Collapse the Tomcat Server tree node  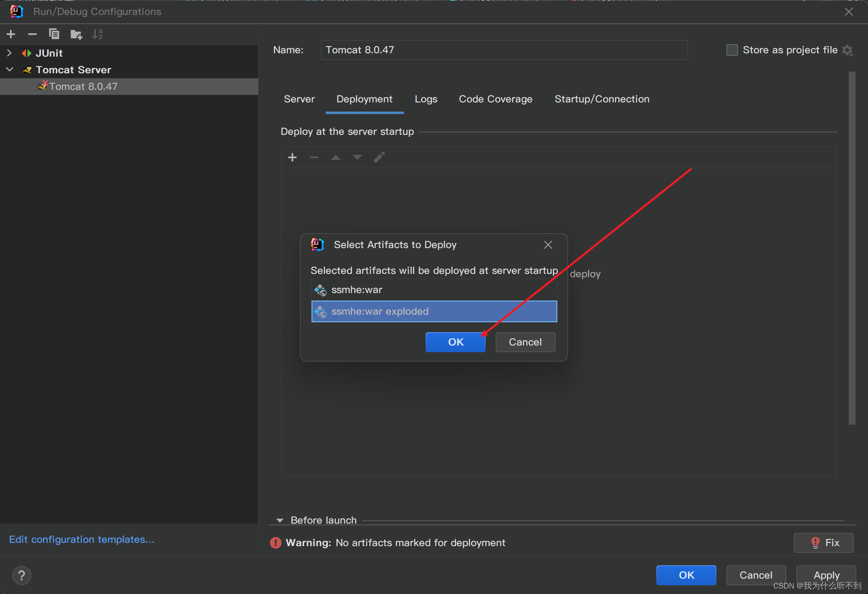tap(10, 70)
